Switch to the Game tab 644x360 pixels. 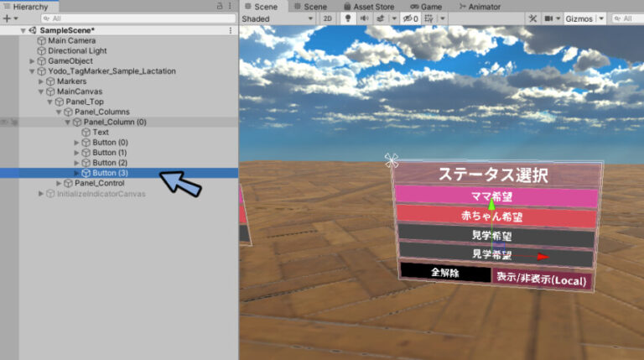pyautogui.click(x=426, y=7)
